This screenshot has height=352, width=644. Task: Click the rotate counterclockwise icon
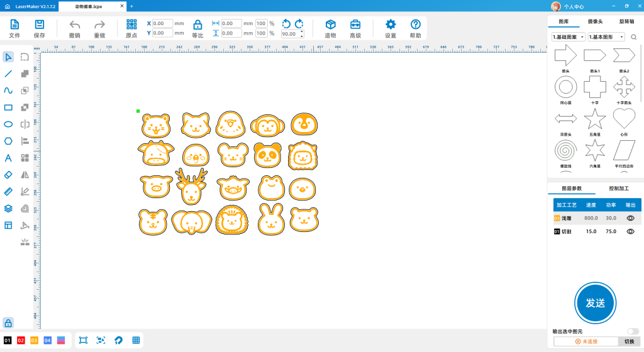pyautogui.click(x=286, y=23)
